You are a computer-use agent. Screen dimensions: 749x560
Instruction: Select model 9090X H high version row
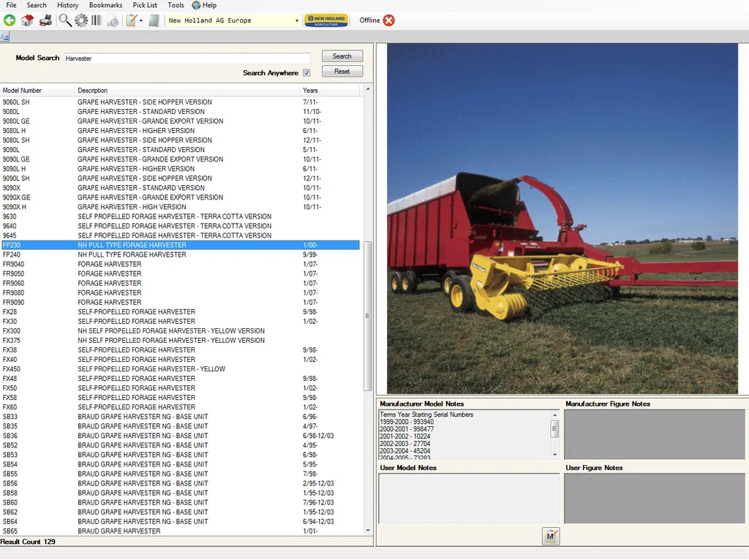point(180,207)
